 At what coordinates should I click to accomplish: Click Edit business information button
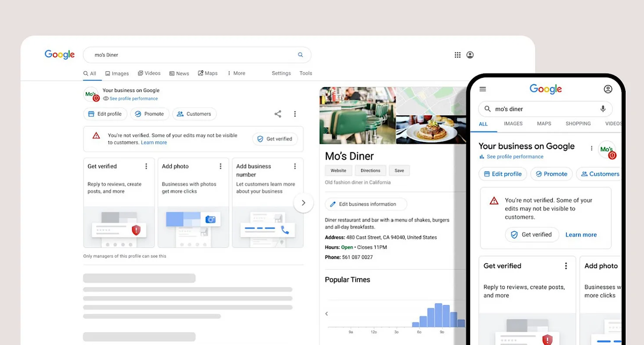point(365,204)
